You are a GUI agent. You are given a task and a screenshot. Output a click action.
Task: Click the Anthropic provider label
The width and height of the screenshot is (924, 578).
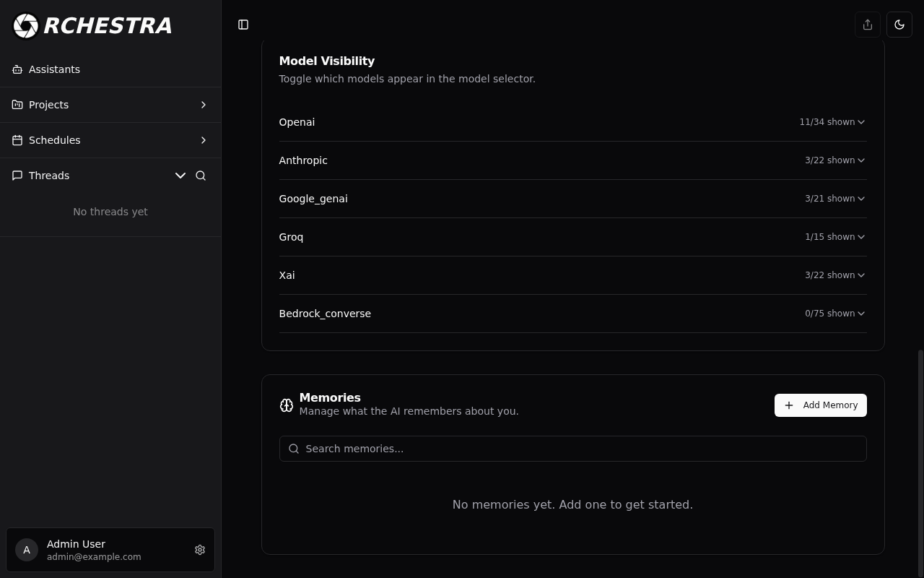[x=303, y=160]
